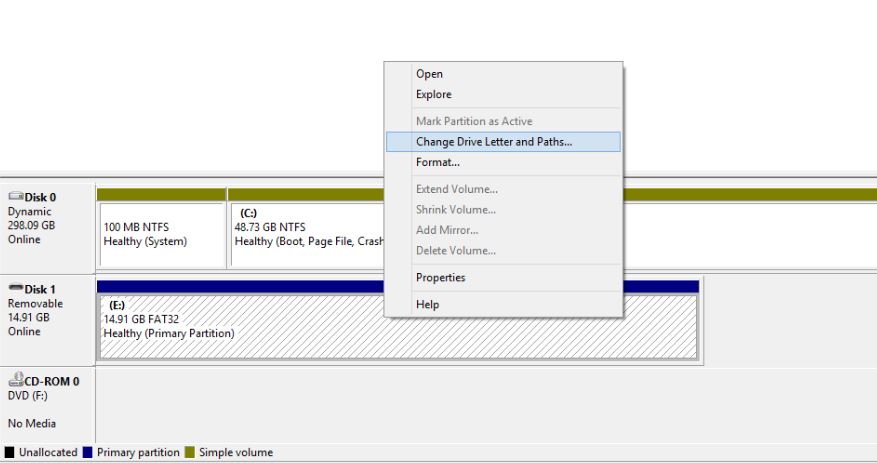Click the CD-ROM 0 drive icon

15,381
